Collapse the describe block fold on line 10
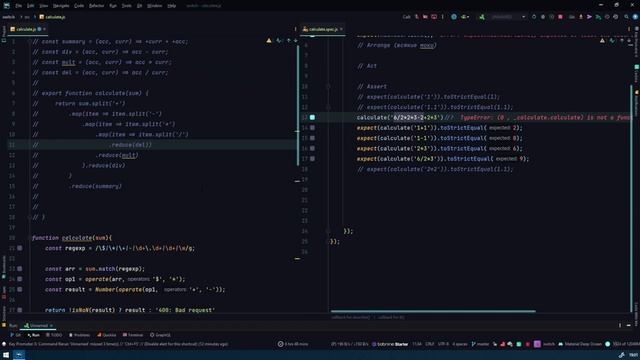The height and width of the screenshot is (360, 640). [x=328, y=87]
